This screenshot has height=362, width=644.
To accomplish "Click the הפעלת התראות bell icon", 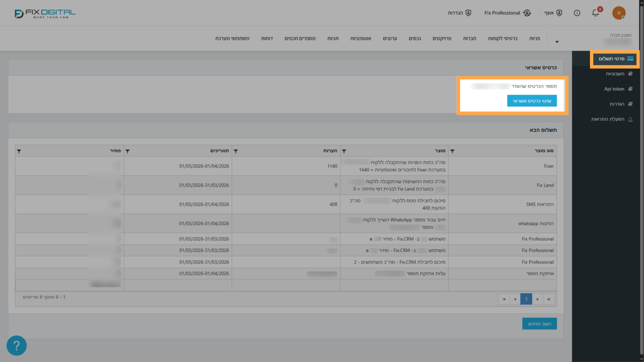I will point(630,119).
